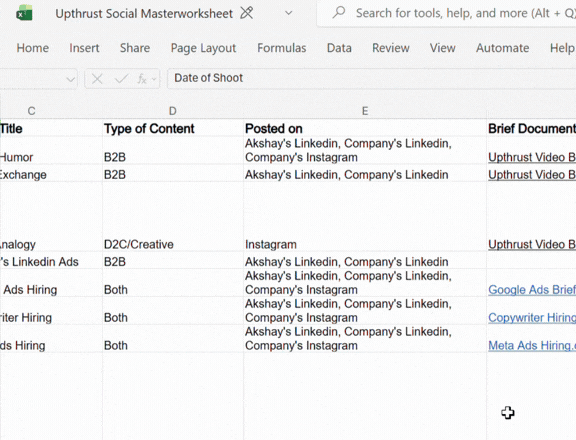
Task: Select the Instagram cell in Posted on
Action: point(365,217)
